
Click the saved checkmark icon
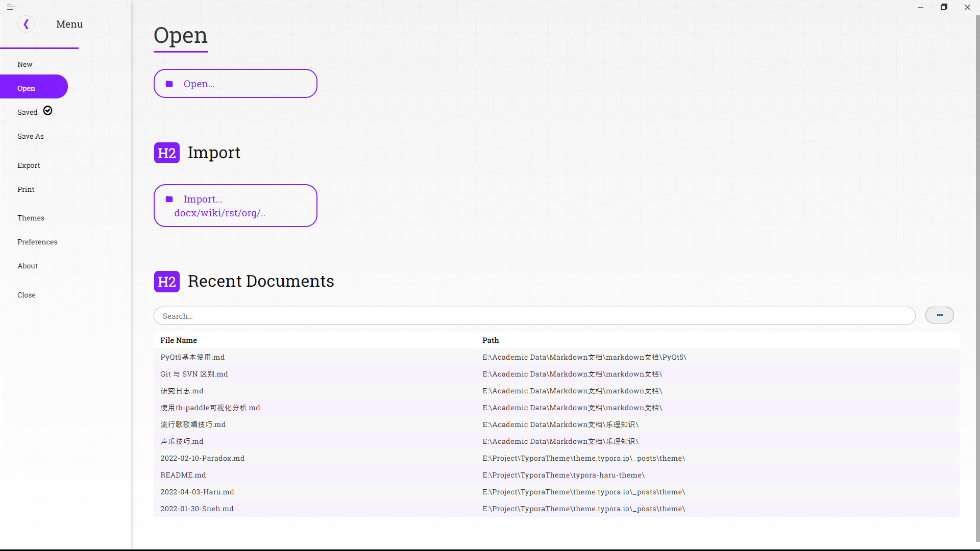pos(48,111)
